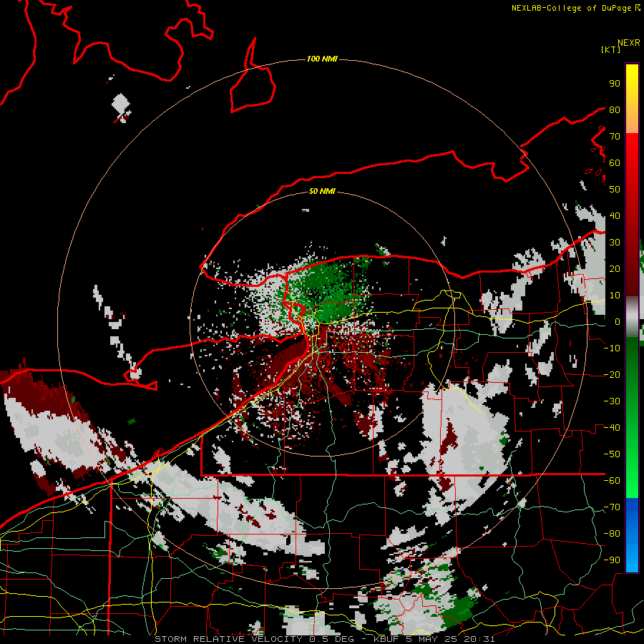644x644 pixels.
Task: Click the 100 NMI range ring label
Action: point(322,59)
